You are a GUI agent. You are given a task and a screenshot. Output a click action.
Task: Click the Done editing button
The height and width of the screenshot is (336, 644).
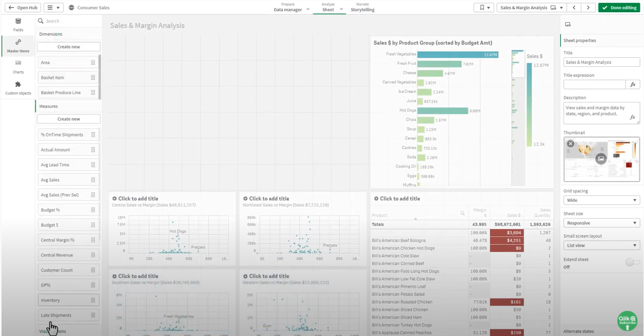pyautogui.click(x=618, y=8)
